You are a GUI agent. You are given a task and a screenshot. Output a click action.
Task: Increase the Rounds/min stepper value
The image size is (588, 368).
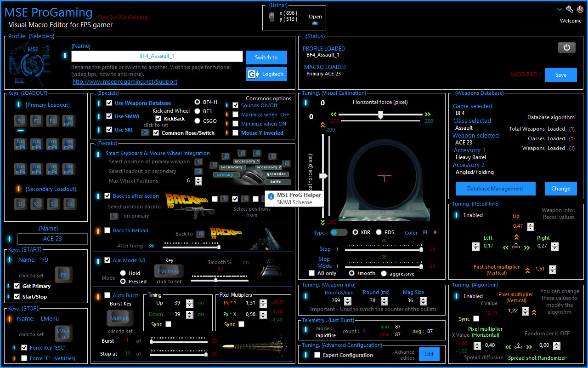(348, 299)
